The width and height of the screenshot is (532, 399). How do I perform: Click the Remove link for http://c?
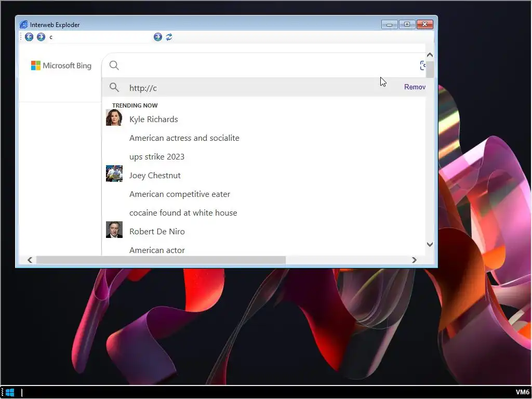pos(415,87)
